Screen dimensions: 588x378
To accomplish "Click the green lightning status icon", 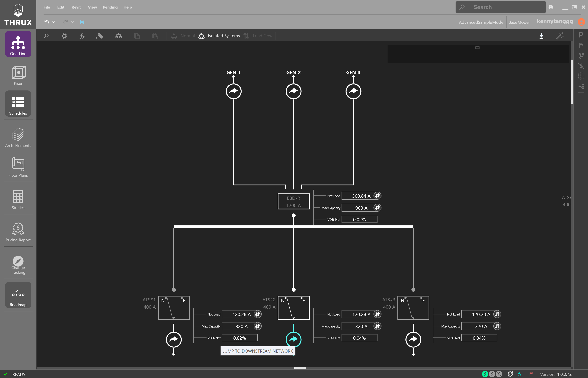I will point(485,374).
